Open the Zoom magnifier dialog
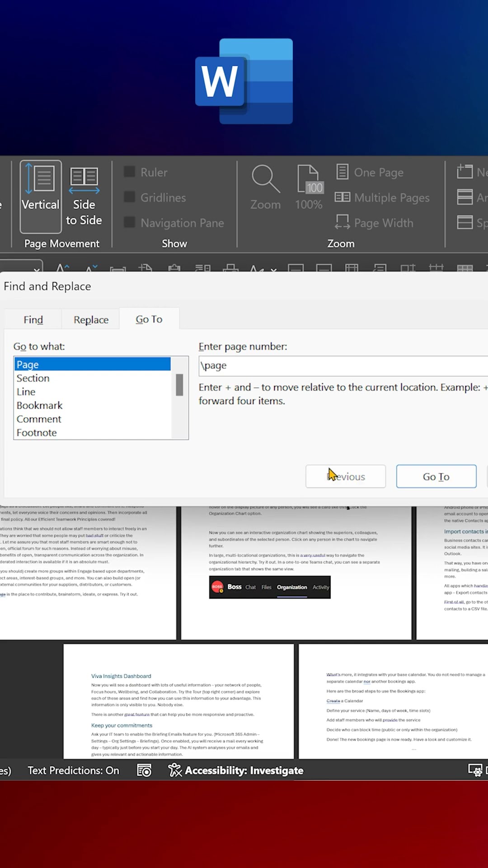The height and width of the screenshot is (868, 488). [266, 188]
